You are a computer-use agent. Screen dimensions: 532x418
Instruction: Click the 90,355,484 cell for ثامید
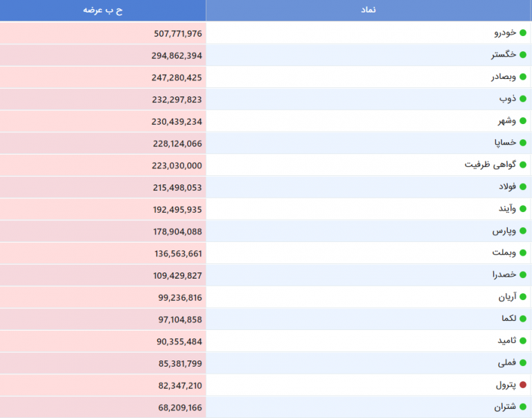103,341
